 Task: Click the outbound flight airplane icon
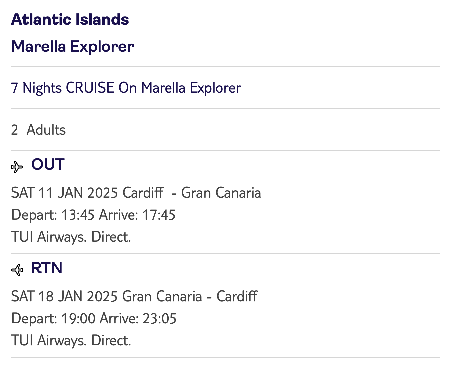click(x=17, y=166)
